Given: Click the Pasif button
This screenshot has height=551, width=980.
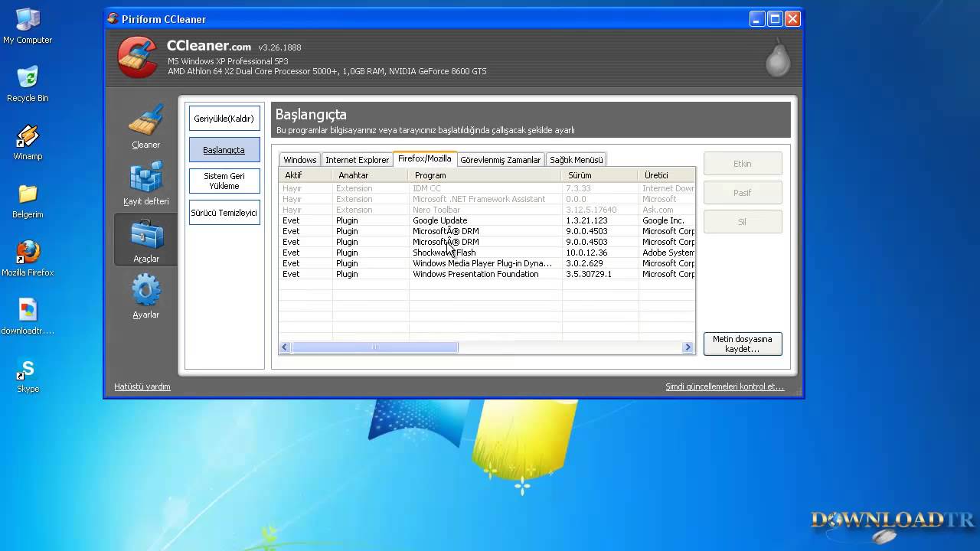Looking at the screenshot, I should [x=743, y=192].
